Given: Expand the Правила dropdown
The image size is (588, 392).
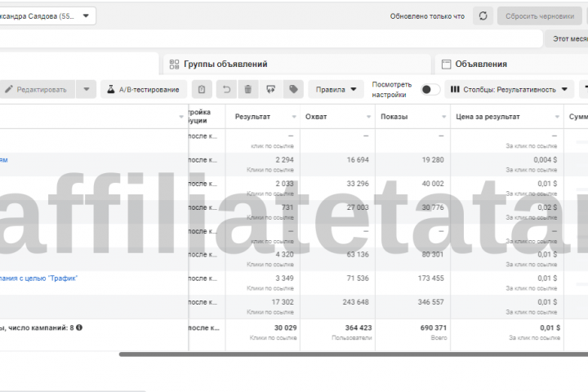Looking at the screenshot, I should (x=336, y=89).
